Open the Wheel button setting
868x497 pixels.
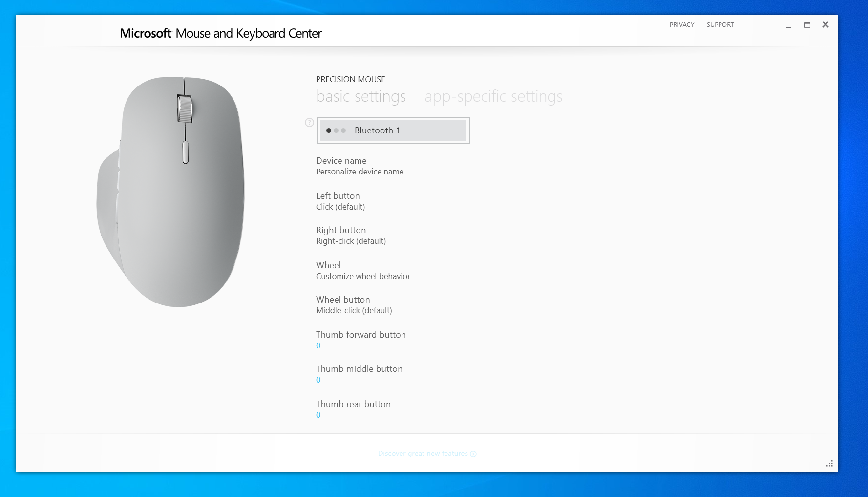[354, 305]
